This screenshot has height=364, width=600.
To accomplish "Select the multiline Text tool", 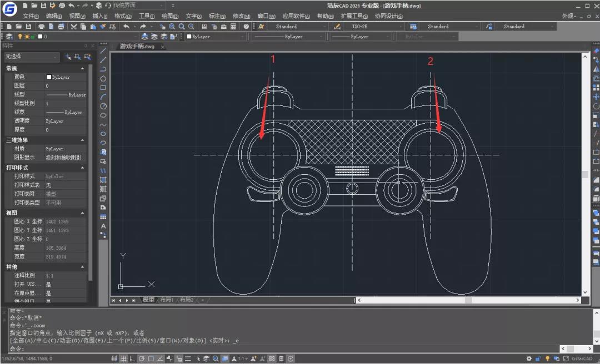I will pos(103,226).
